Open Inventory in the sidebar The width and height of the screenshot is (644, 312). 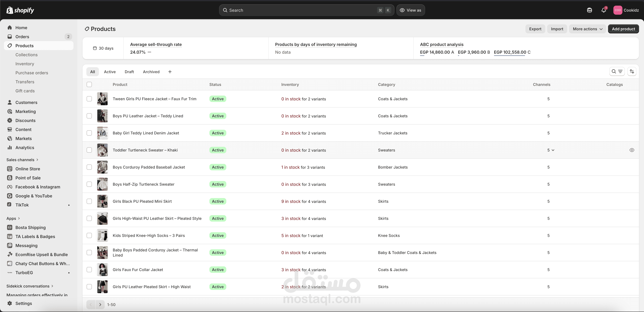point(25,64)
